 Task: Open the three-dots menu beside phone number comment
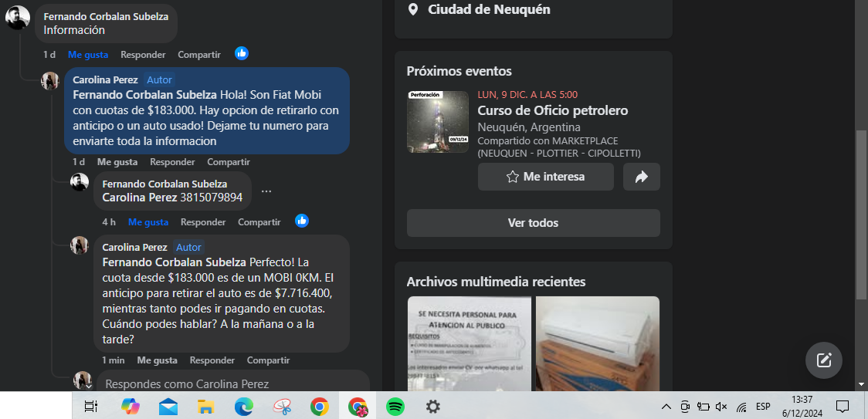coord(266,191)
